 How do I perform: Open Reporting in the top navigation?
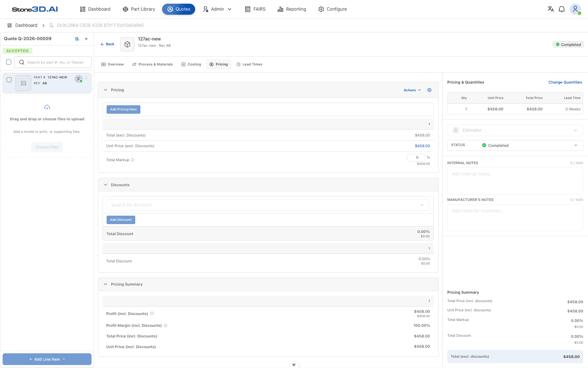292,9
